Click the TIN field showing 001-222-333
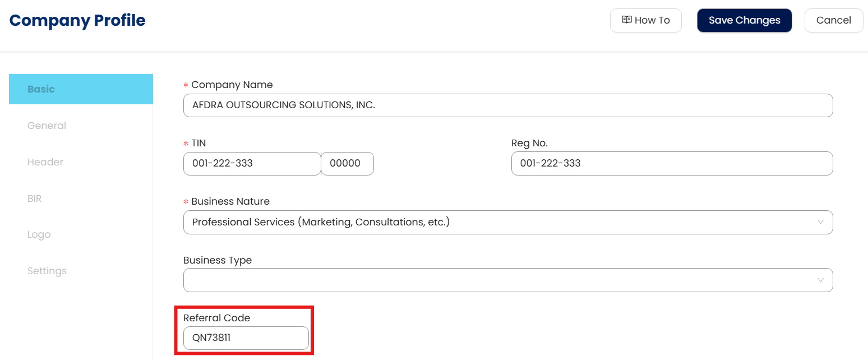 coord(252,164)
